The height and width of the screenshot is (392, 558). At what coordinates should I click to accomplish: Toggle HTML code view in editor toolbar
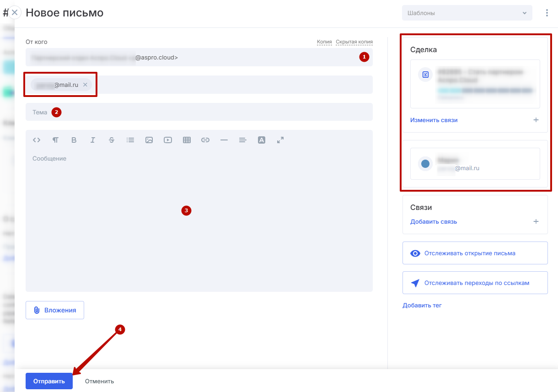click(x=37, y=140)
